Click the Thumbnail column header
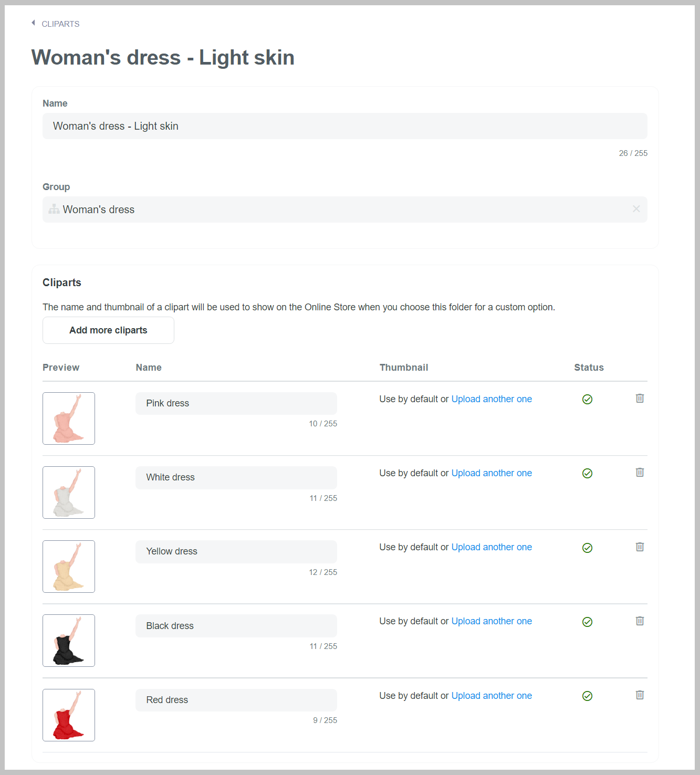This screenshot has height=775, width=700. pyautogui.click(x=404, y=368)
